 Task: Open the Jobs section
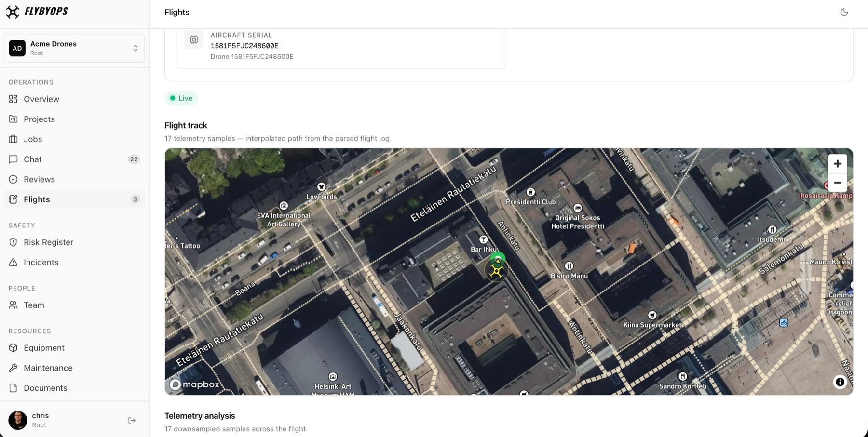[74, 139]
